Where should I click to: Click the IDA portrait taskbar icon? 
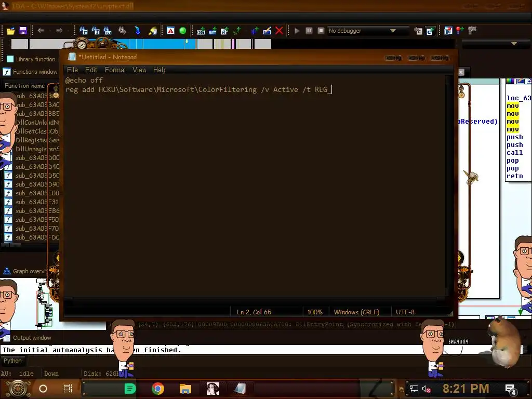pyautogui.click(x=212, y=389)
